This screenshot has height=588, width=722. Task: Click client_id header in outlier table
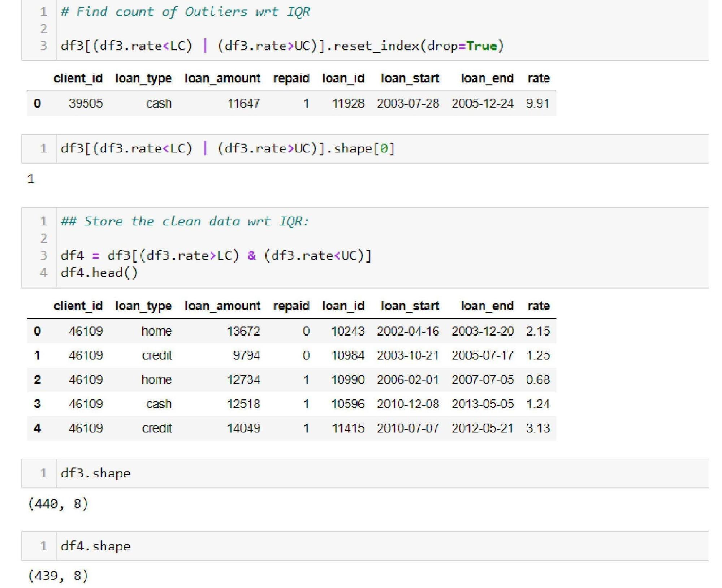[78, 78]
